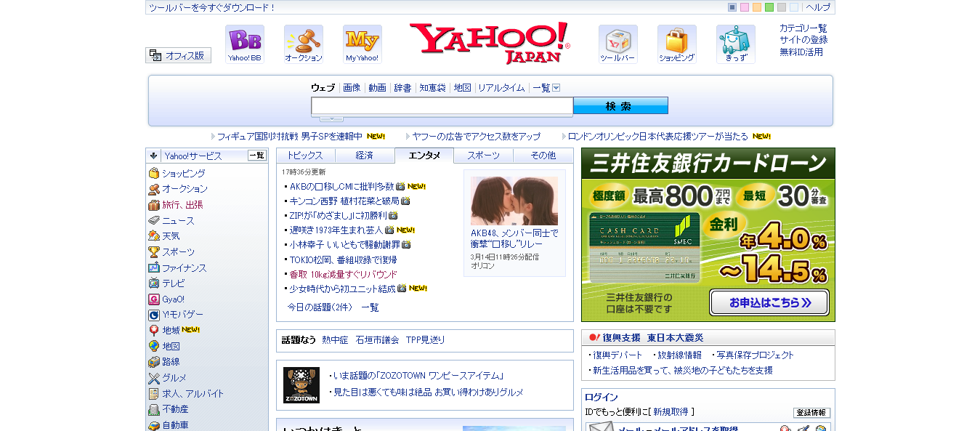Image resolution: width=980 pixels, height=431 pixels.
Task: Open headline TOKIO松岡、番組収録で復帰
Action: (x=344, y=259)
